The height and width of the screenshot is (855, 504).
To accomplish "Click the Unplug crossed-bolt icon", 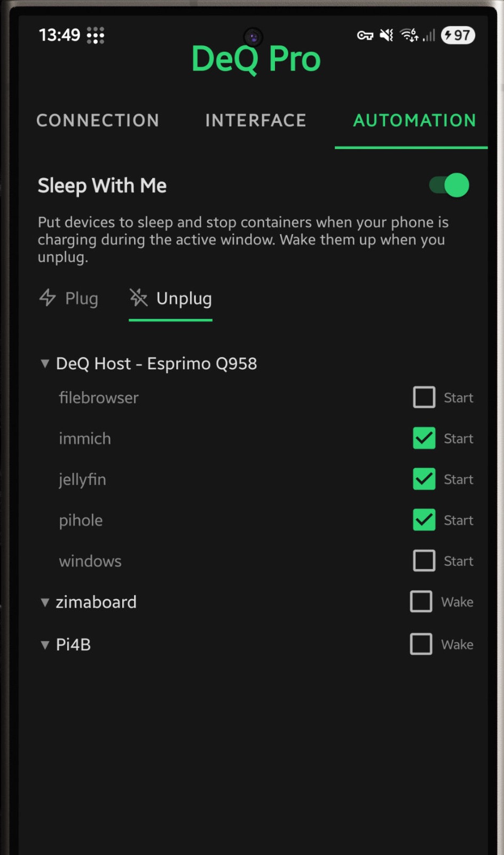I will (139, 298).
